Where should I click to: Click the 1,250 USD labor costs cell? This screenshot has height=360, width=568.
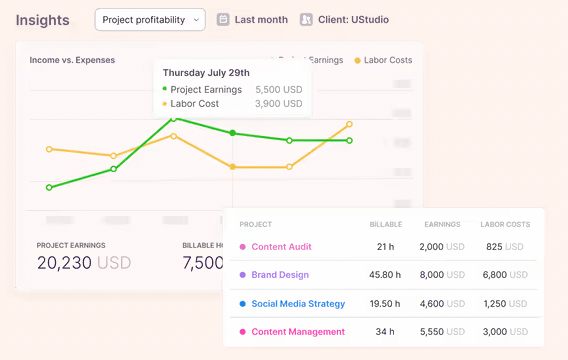[505, 304]
